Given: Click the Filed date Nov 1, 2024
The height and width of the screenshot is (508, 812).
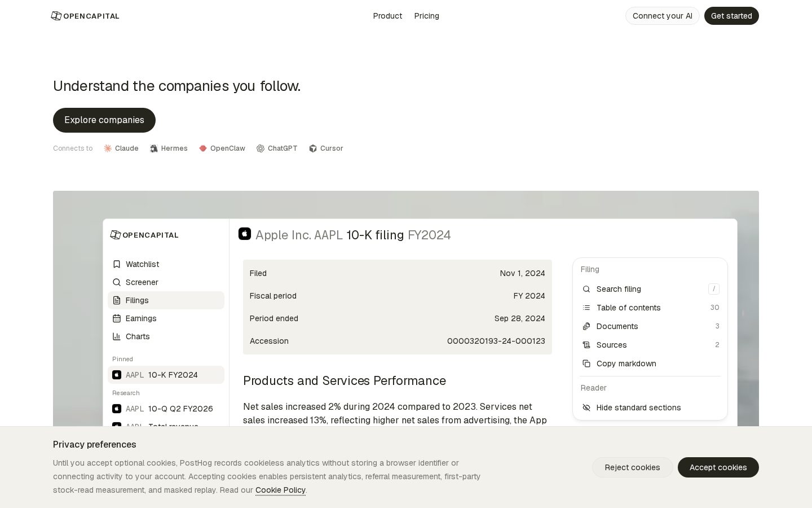Looking at the screenshot, I should [x=522, y=273].
